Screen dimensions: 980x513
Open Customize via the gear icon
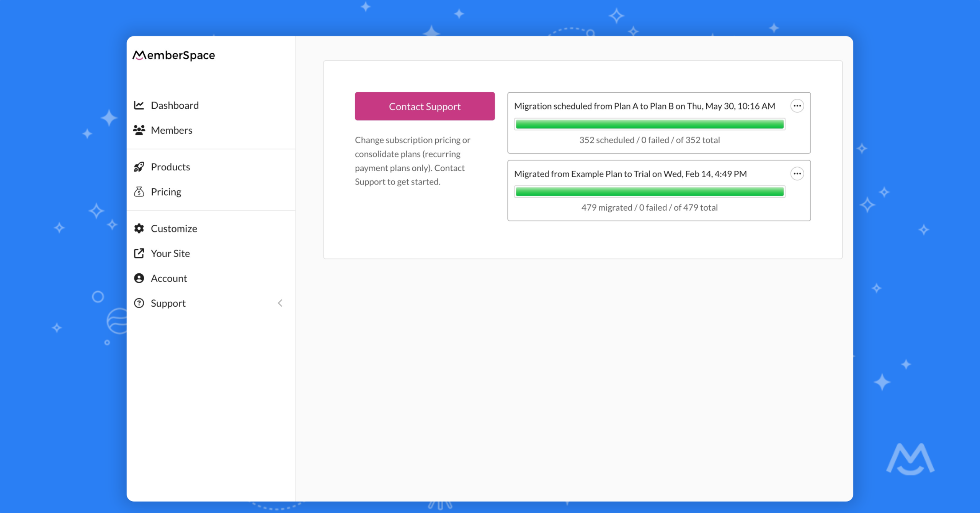click(x=139, y=228)
